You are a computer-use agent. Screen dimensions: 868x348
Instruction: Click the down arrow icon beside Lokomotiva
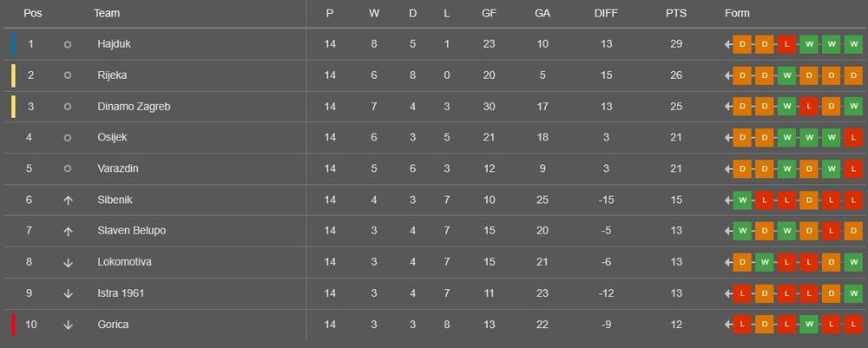[68, 262]
